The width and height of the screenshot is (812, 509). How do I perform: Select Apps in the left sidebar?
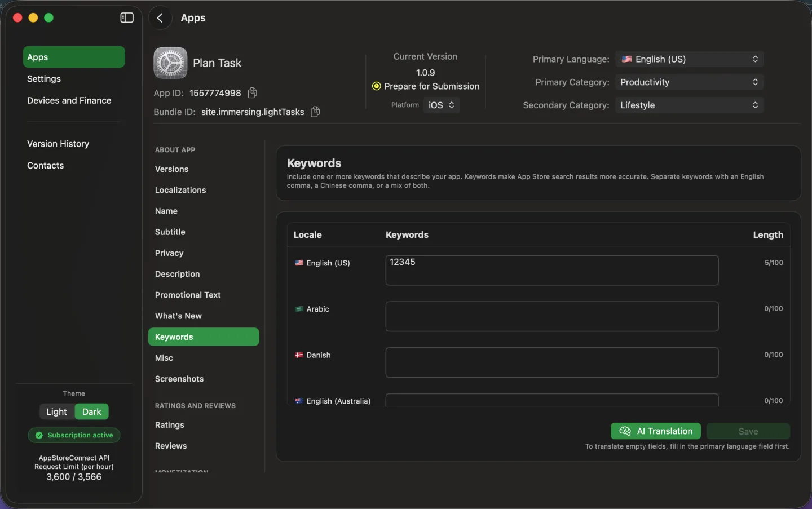(x=74, y=57)
